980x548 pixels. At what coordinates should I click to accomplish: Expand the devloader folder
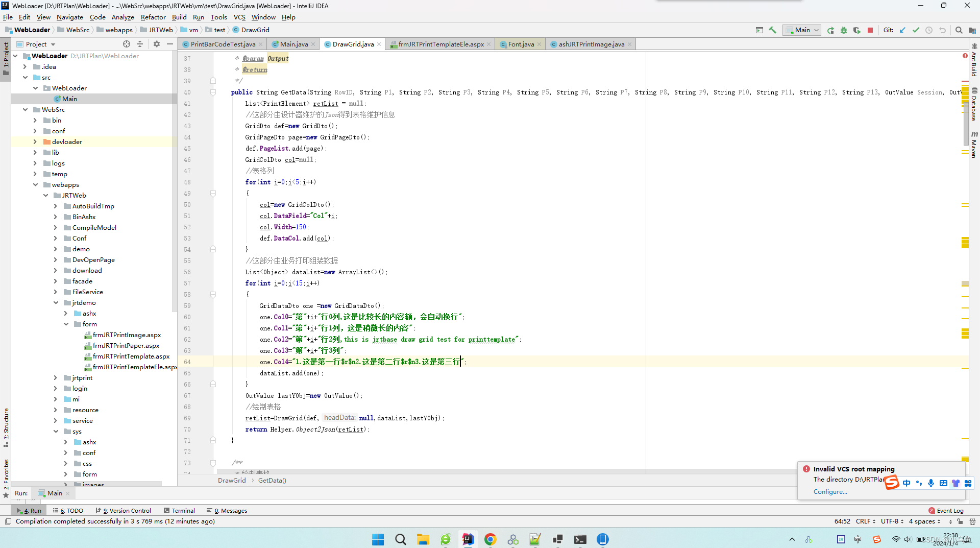click(x=35, y=141)
